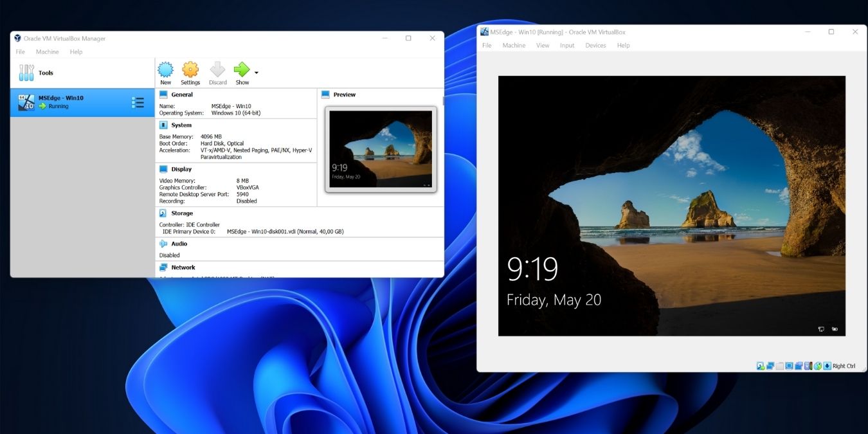The height and width of the screenshot is (434, 868).
Task: Click the hard disk activity icon in status bar
Action: [x=761, y=365]
